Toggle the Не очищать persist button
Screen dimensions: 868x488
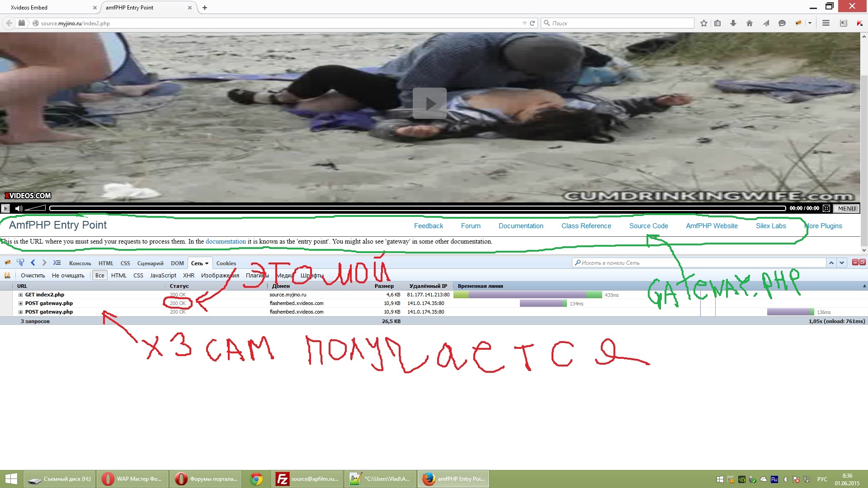(68, 275)
